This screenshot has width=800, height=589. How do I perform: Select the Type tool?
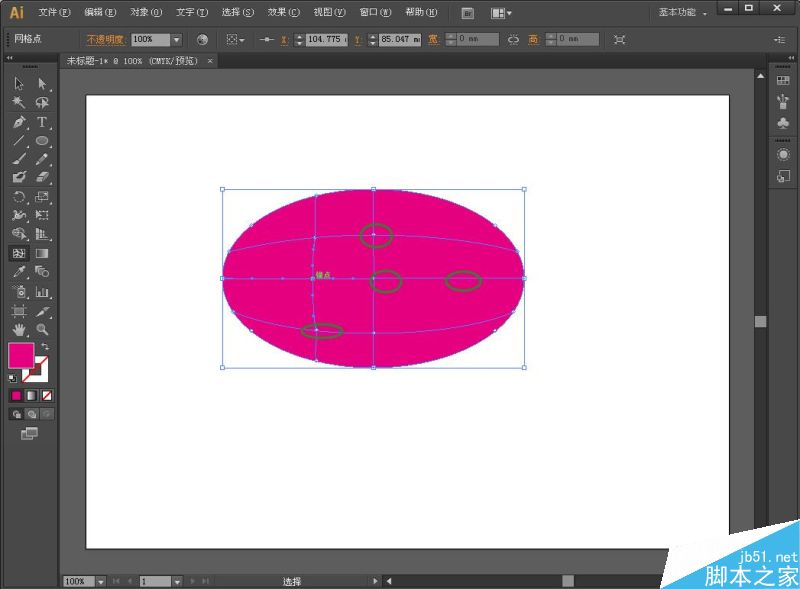(42, 122)
